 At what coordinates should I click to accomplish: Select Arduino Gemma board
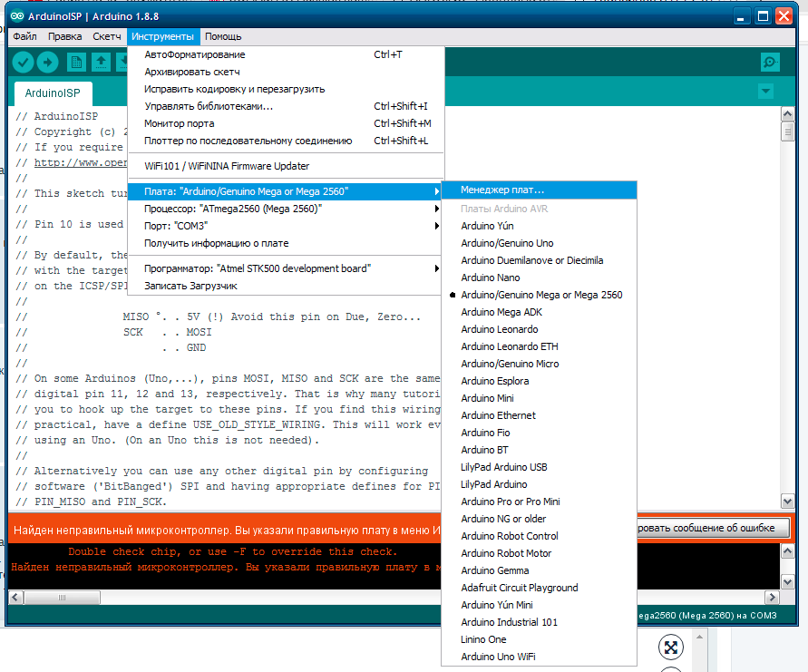[540, 570]
